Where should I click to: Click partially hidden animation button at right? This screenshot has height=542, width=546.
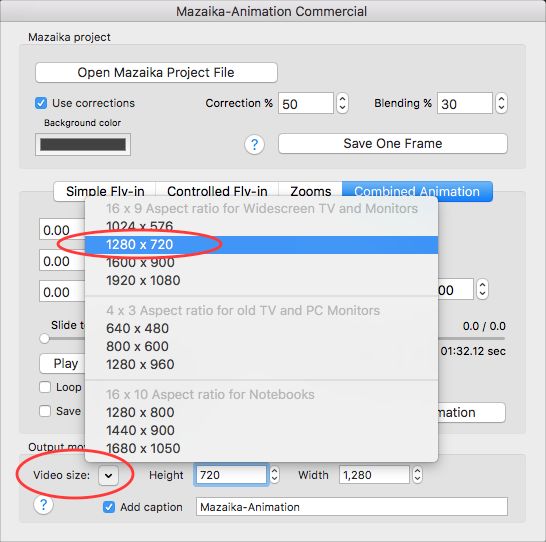coord(471,413)
